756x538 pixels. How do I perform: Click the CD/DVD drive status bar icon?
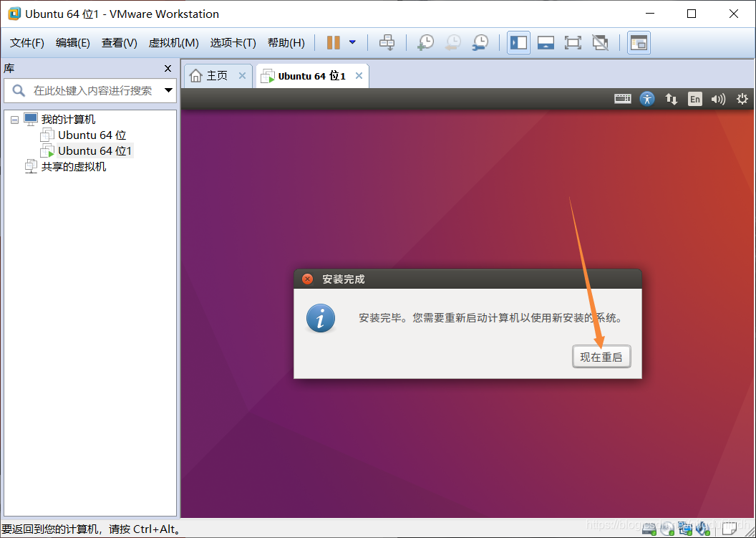point(667,529)
